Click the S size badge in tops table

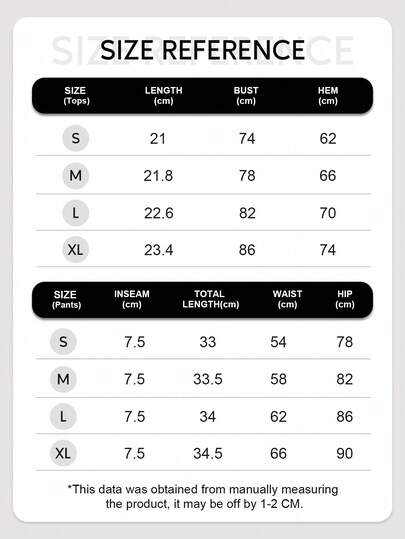pyautogui.click(x=76, y=138)
